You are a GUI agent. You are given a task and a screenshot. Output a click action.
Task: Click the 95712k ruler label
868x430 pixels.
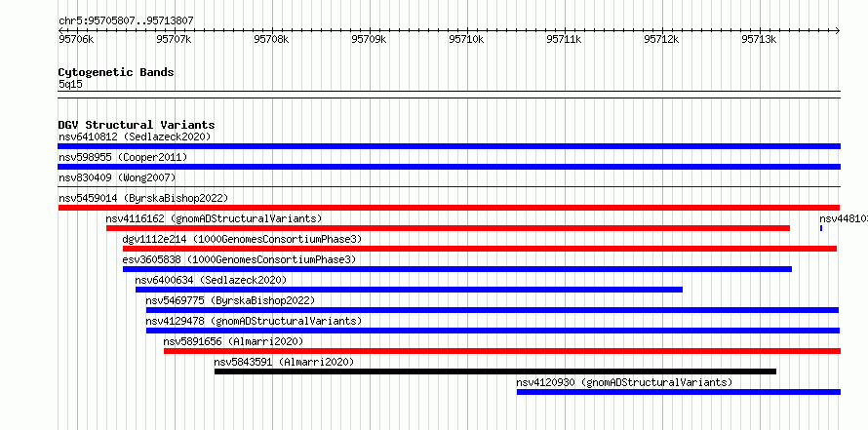coord(661,39)
